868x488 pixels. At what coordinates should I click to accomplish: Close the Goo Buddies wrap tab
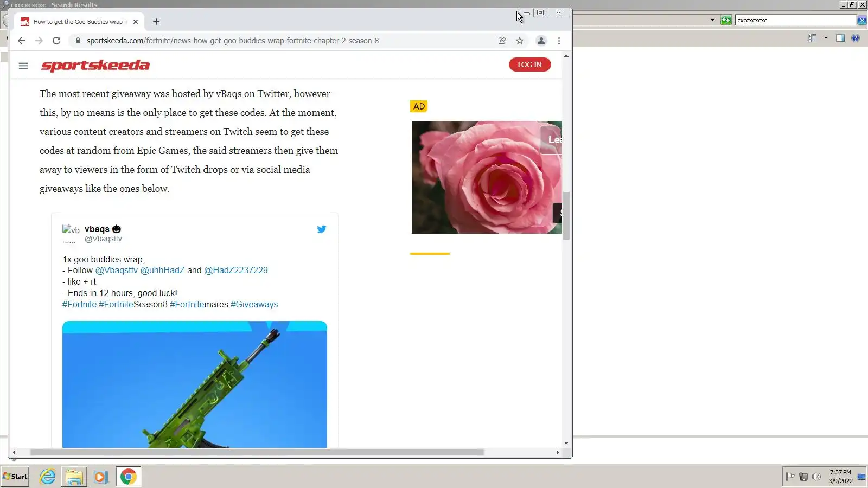(x=136, y=22)
